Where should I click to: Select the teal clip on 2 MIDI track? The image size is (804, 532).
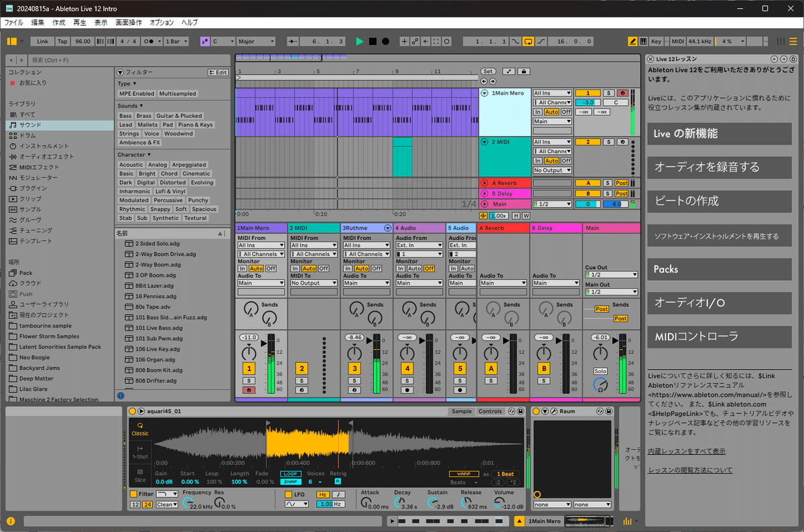tap(403, 157)
